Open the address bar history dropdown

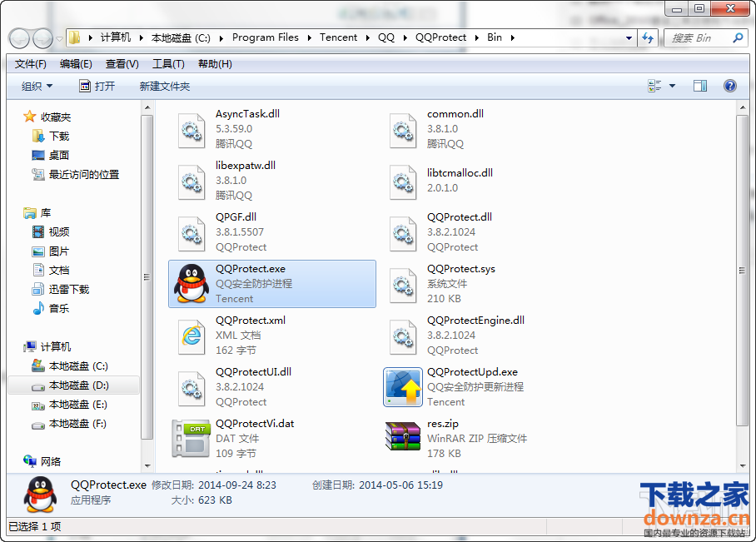[629, 37]
